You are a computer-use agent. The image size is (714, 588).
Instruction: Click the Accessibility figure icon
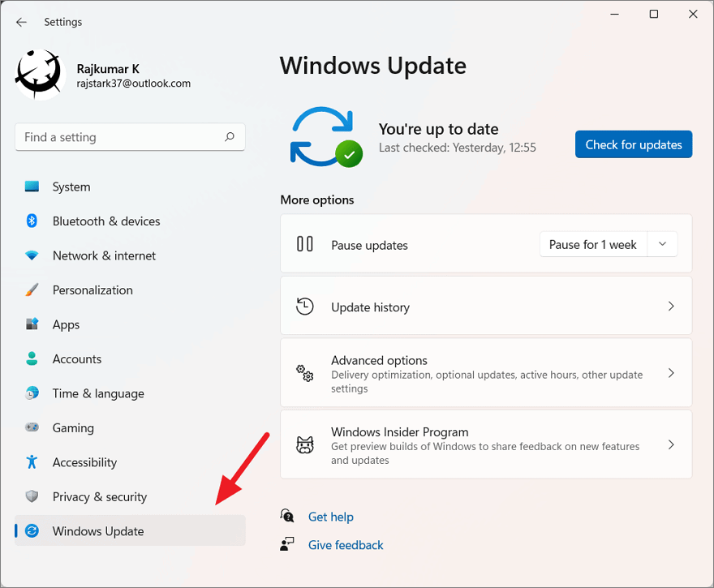32,461
